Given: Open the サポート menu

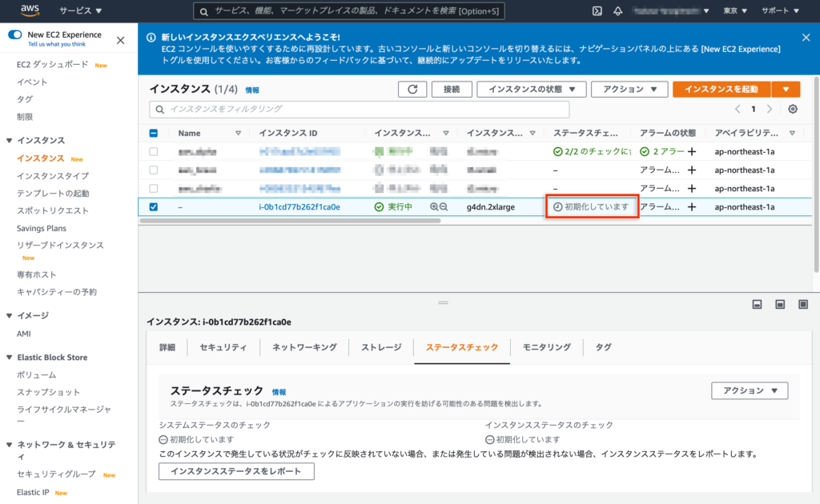Looking at the screenshot, I should [780, 10].
